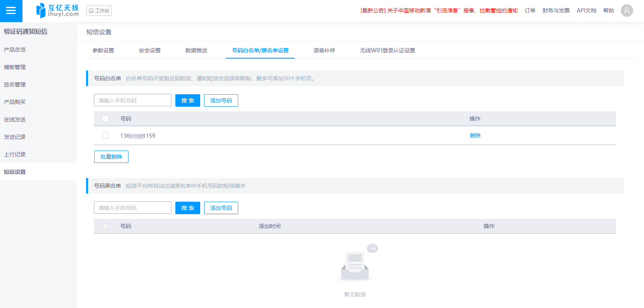The height and width of the screenshot is (308, 644).
Task: Navigate to 发送记录 in sidebar
Action: [x=15, y=137]
